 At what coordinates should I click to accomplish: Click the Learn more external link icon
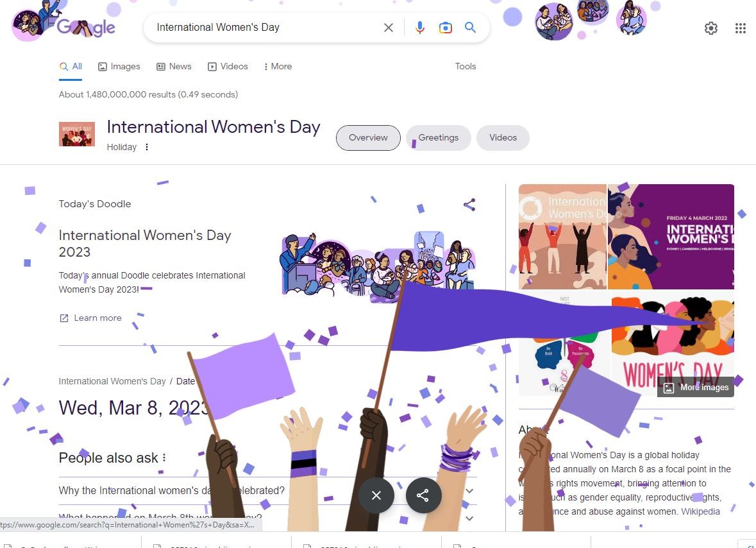(63, 318)
